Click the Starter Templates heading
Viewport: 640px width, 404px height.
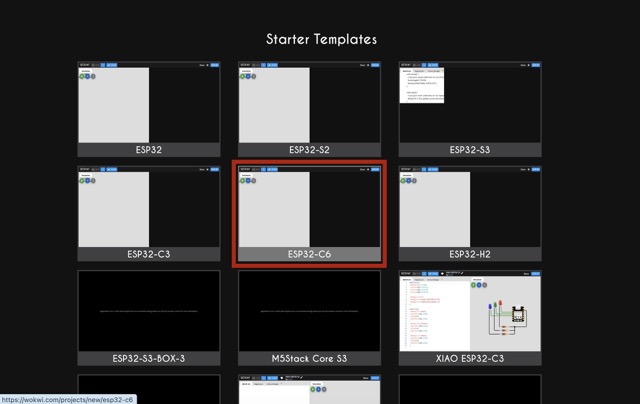pyautogui.click(x=321, y=39)
